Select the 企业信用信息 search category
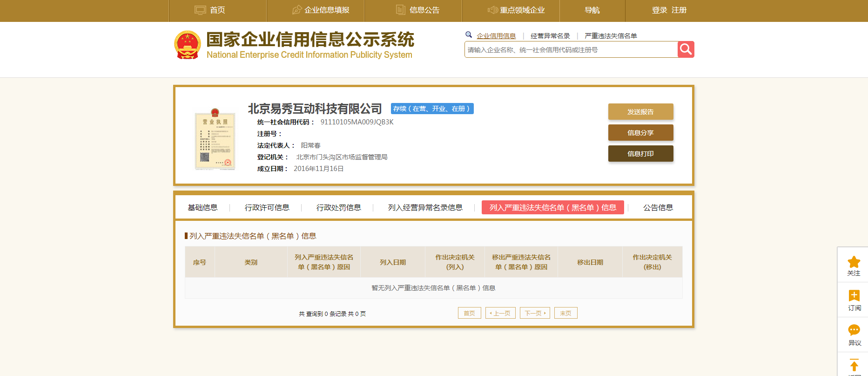The height and width of the screenshot is (376, 868). tap(496, 36)
